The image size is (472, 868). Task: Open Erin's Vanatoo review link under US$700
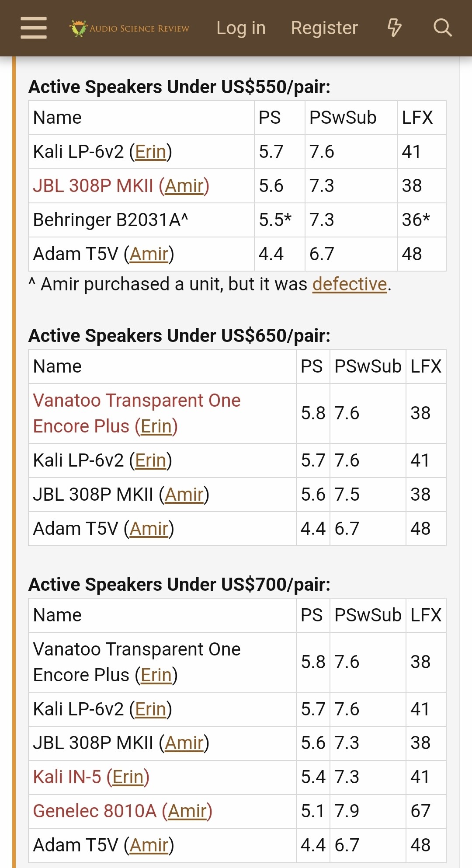point(156,675)
